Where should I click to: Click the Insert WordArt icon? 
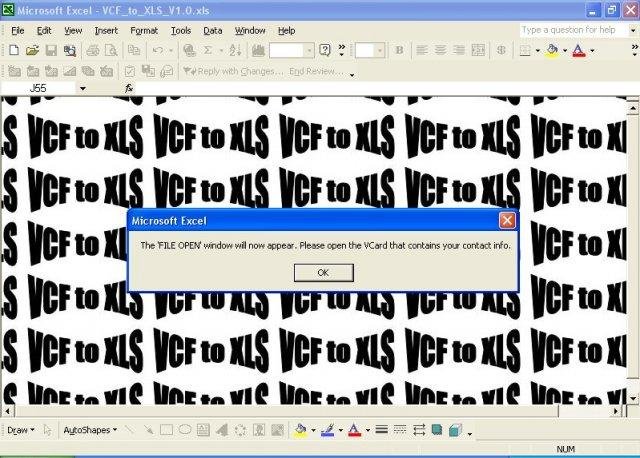222,430
